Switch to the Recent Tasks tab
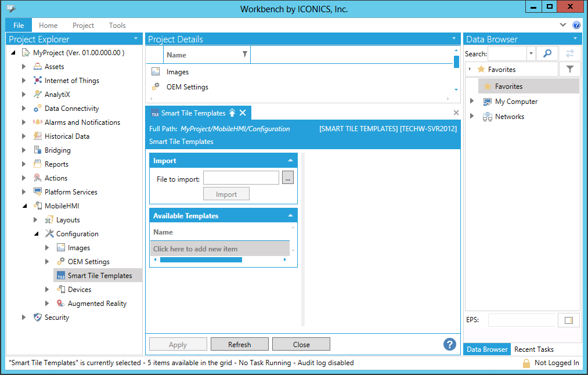588x375 pixels. click(534, 349)
